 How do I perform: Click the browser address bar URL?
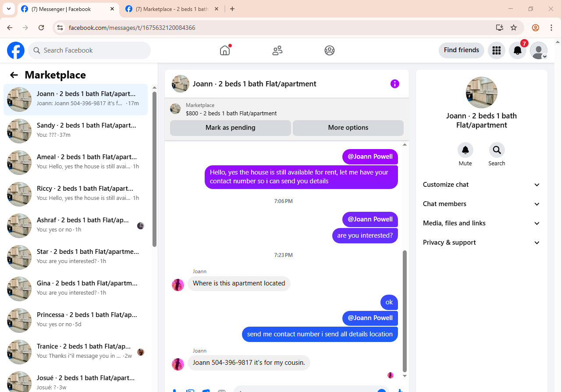pos(132,28)
